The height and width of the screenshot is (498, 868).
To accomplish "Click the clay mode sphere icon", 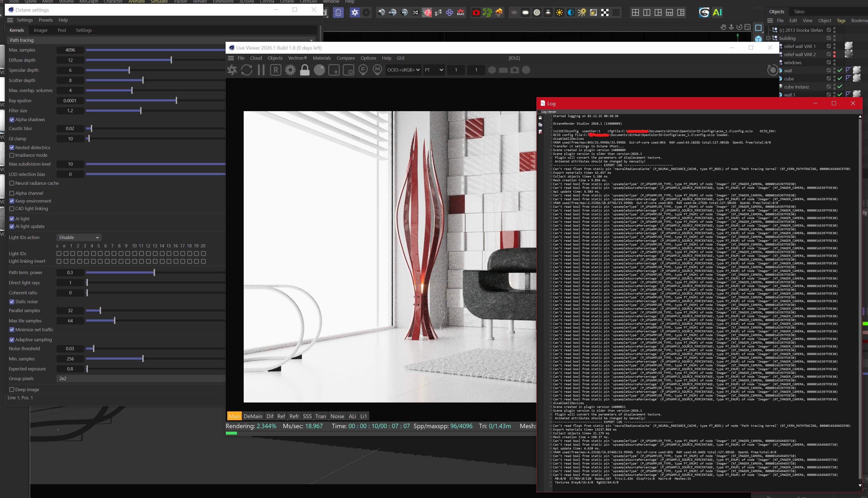I will (319, 70).
